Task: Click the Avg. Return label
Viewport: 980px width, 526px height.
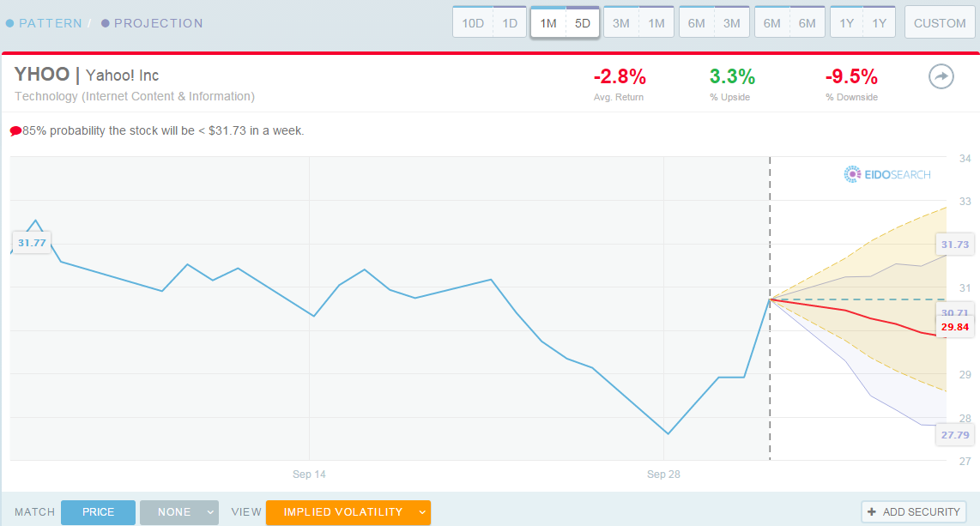Action: tap(618, 98)
